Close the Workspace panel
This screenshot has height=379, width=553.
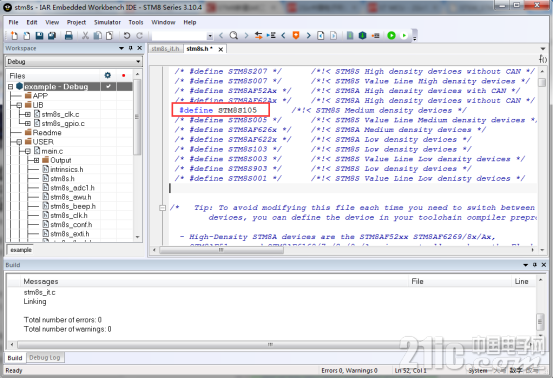140,48
